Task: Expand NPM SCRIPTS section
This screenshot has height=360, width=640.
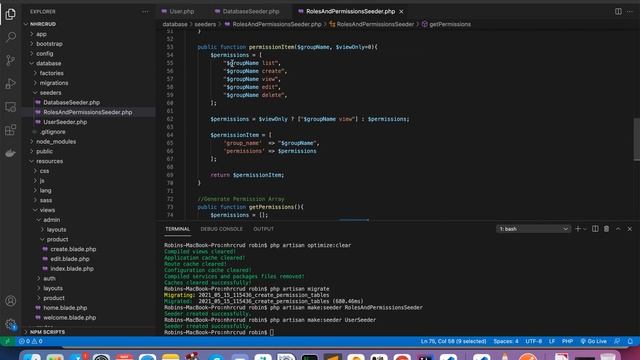Action: [x=47, y=332]
